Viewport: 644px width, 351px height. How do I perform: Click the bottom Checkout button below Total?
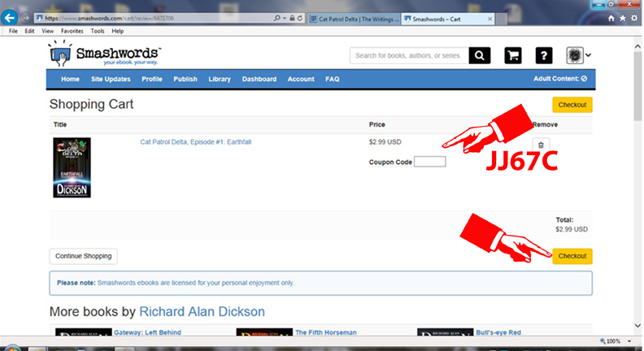572,256
